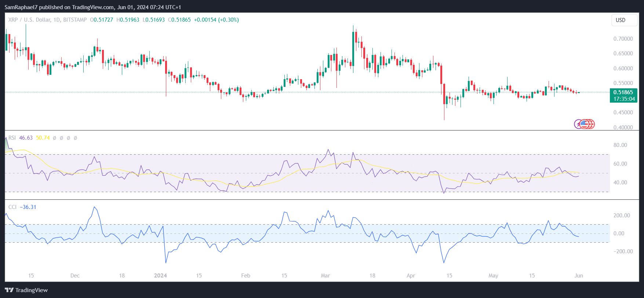Click the CCI value −36.31
This screenshot has height=298, width=644.
coord(28,207)
